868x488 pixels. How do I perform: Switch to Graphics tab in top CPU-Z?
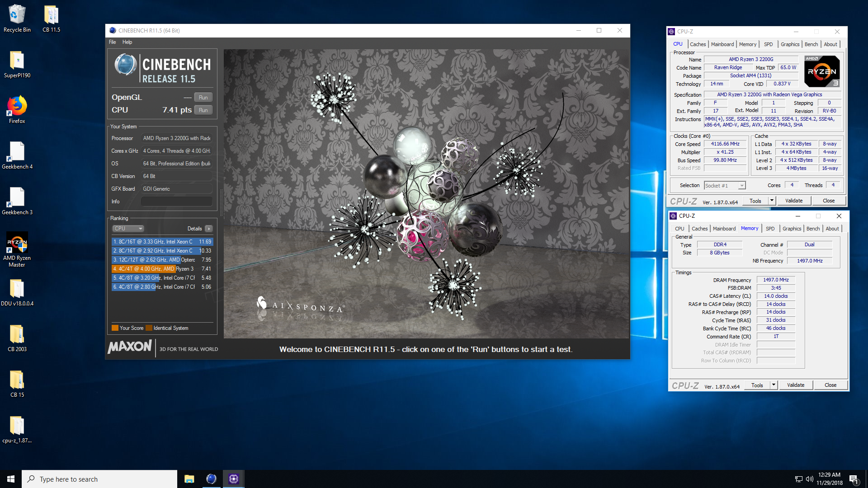[x=790, y=44]
